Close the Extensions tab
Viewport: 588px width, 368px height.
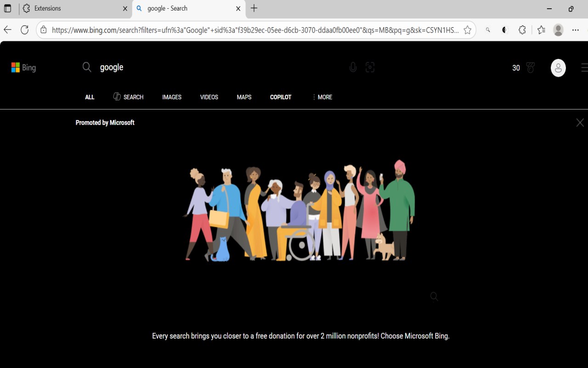pyautogui.click(x=125, y=8)
